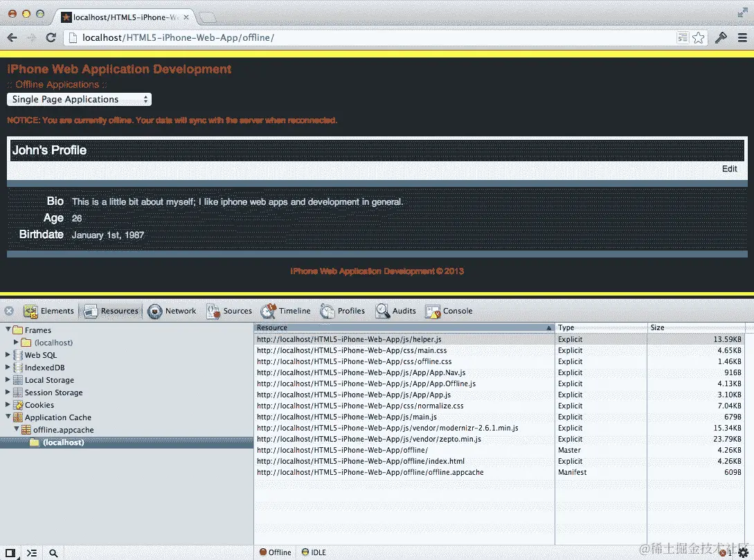This screenshot has width=754, height=560.
Task: Click the dock-to-side icon in DevTools status bar
Action: pos(10,553)
